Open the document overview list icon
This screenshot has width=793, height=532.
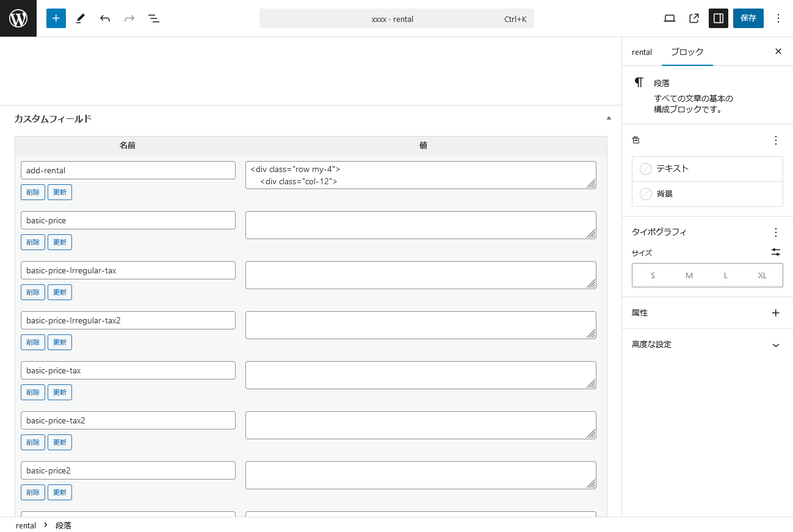point(154,18)
